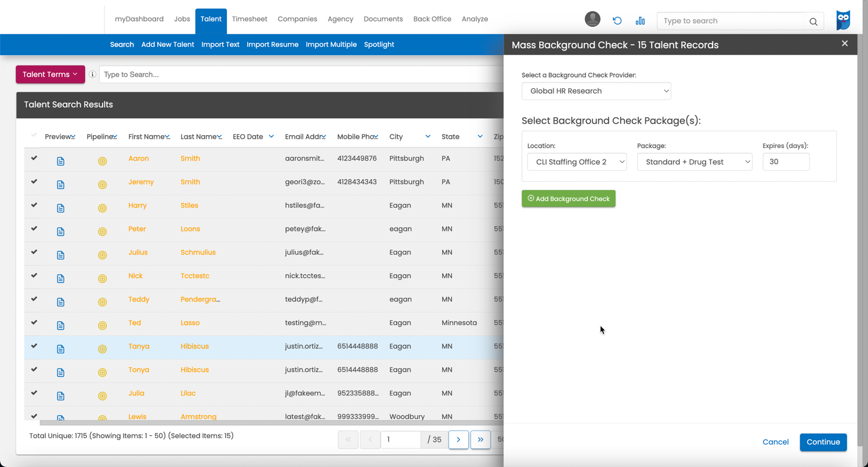Click pipeline target icon for Peter Loons
The image size is (868, 467).
pyautogui.click(x=102, y=231)
